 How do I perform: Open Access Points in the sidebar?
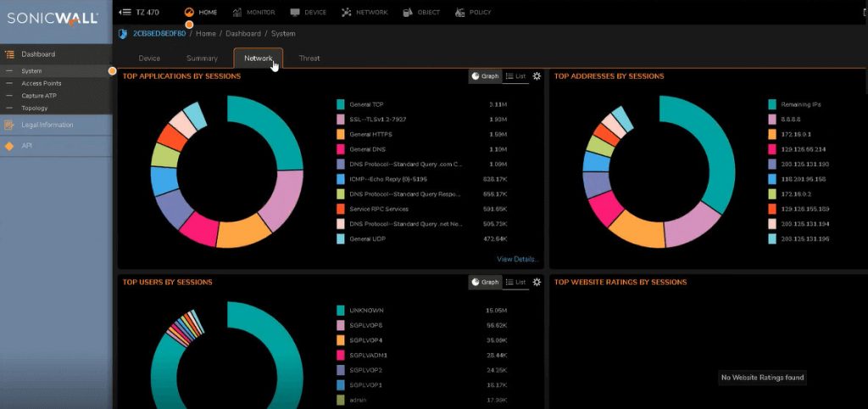tap(56, 83)
